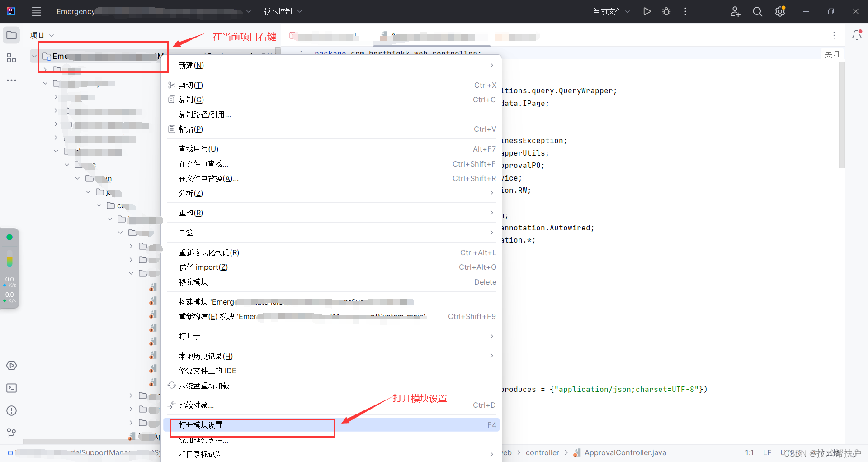The height and width of the screenshot is (462, 868).
Task: Click the 关闭 link in editor
Action: pyautogui.click(x=832, y=54)
